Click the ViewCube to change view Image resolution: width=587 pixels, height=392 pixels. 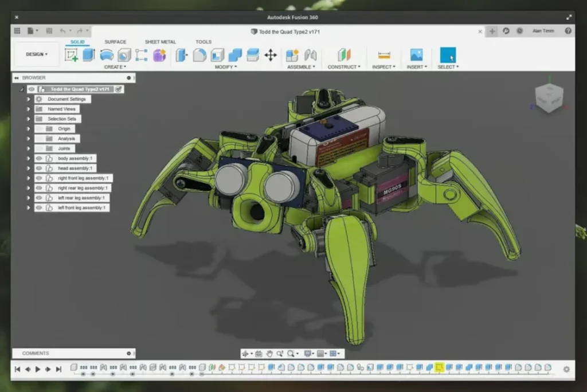pyautogui.click(x=549, y=99)
